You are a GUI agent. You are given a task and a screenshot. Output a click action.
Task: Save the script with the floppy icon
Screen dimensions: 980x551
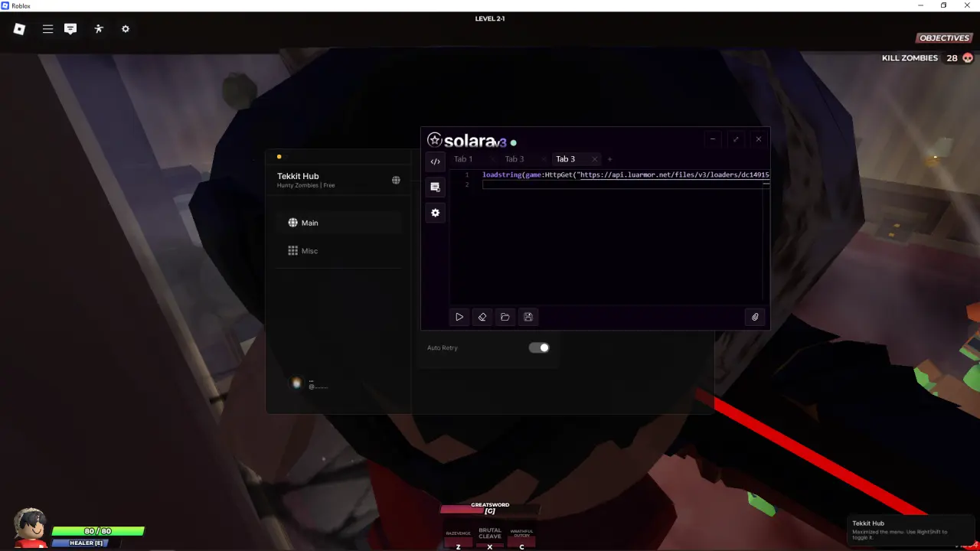[x=528, y=317]
